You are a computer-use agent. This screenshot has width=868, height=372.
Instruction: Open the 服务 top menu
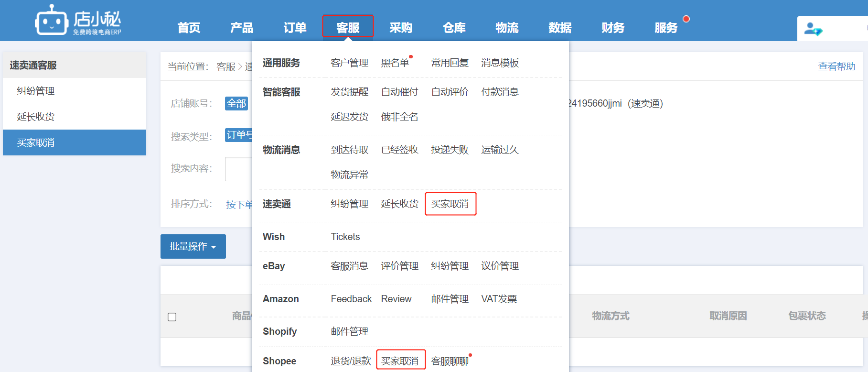click(x=666, y=28)
